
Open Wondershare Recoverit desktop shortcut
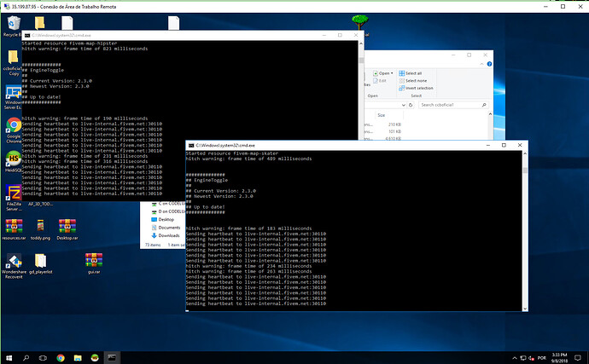(14, 262)
